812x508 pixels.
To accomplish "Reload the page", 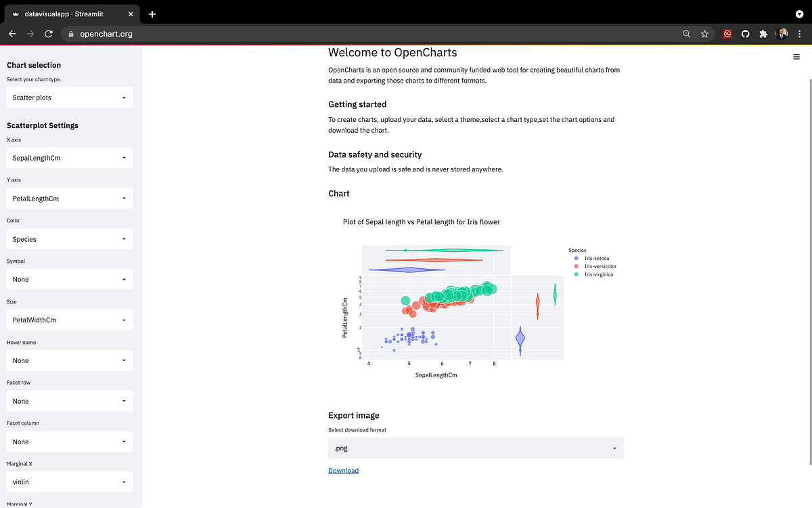I will (47, 34).
